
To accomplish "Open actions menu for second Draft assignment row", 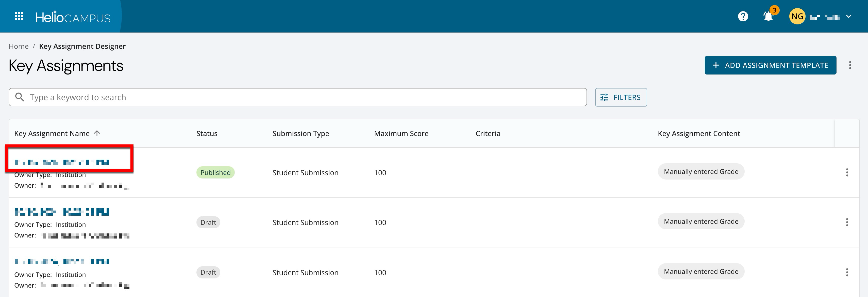I will [x=847, y=222].
